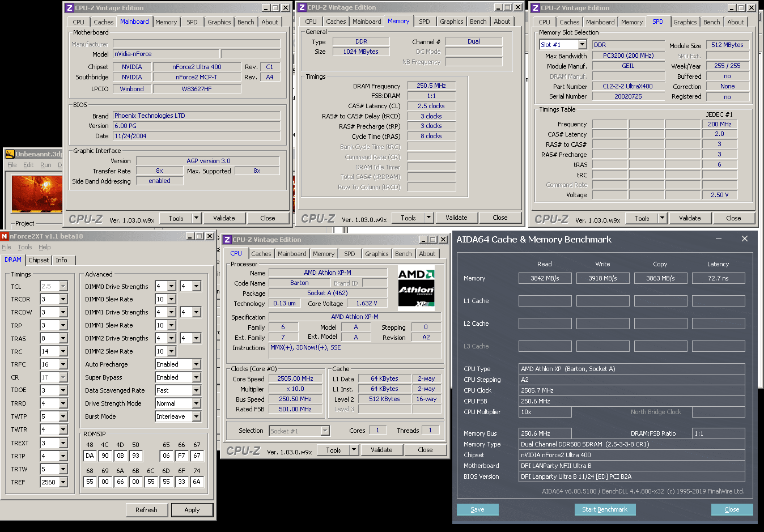Click the nForce2XT N icon in title bar
The image size is (764, 532).
pos(5,236)
